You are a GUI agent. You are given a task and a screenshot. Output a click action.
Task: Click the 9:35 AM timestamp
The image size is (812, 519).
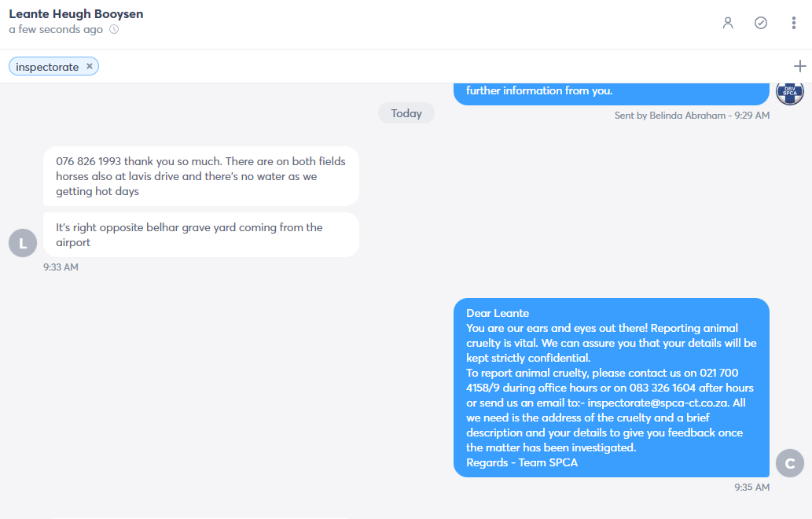coord(751,488)
